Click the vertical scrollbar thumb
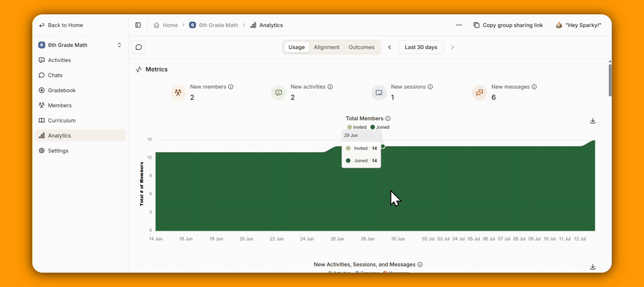644x287 pixels. point(610,80)
